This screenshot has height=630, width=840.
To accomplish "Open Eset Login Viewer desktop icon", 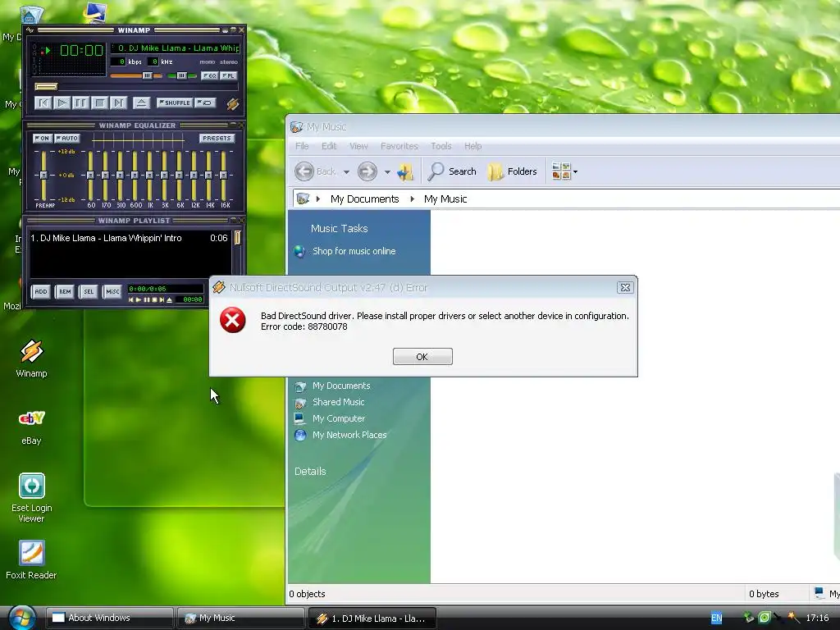I will [x=31, y=498].
